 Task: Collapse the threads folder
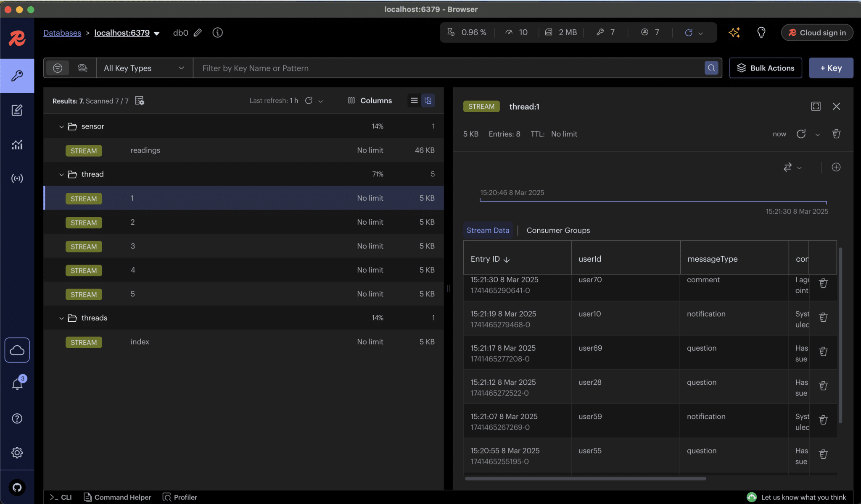(61, 318)
